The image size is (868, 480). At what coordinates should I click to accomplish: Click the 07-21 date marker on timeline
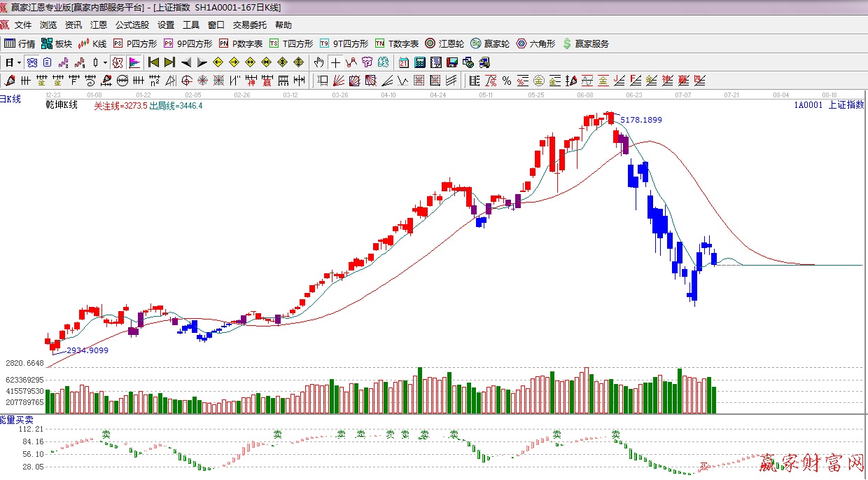[x=732, y=95]
